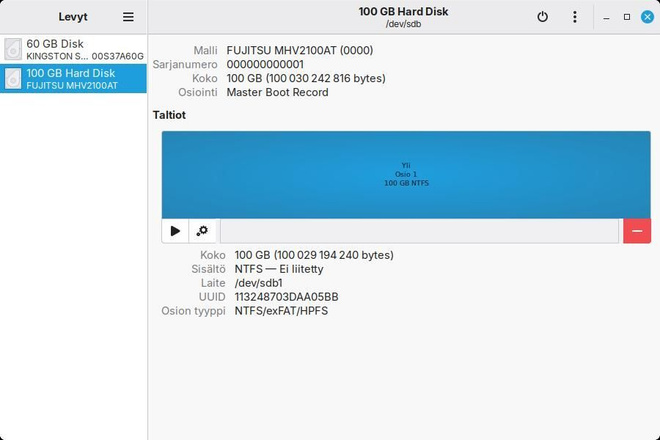Click the 100 GB Hard Disk drive icon
This screenshot has height=440, width=660.
point(13,78)
